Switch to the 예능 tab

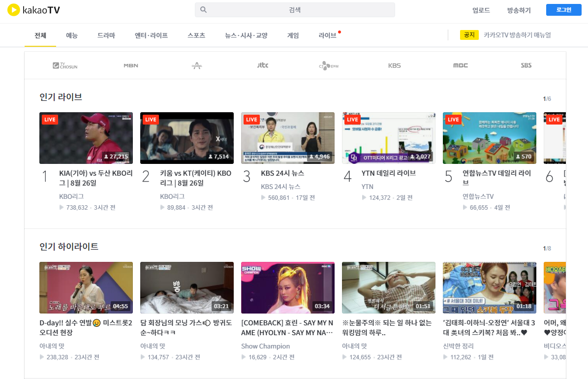[72, 35]
